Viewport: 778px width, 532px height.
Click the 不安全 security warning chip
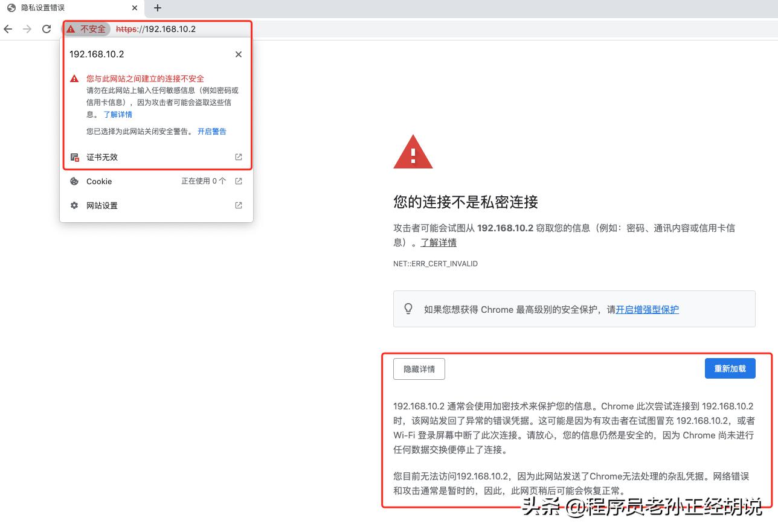pos(86,29)
